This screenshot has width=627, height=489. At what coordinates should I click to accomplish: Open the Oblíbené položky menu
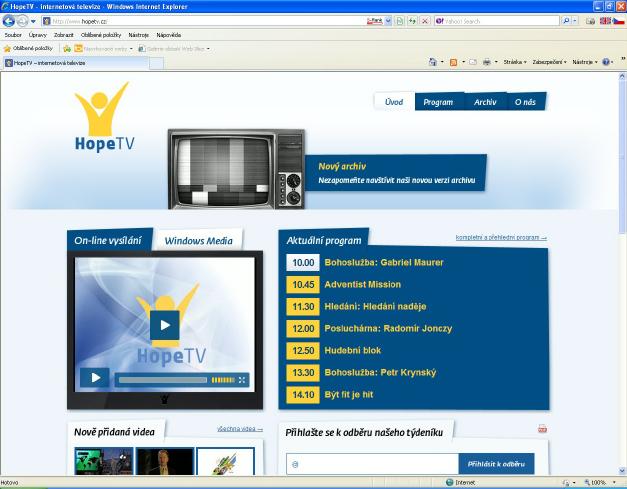click(101, 35)
